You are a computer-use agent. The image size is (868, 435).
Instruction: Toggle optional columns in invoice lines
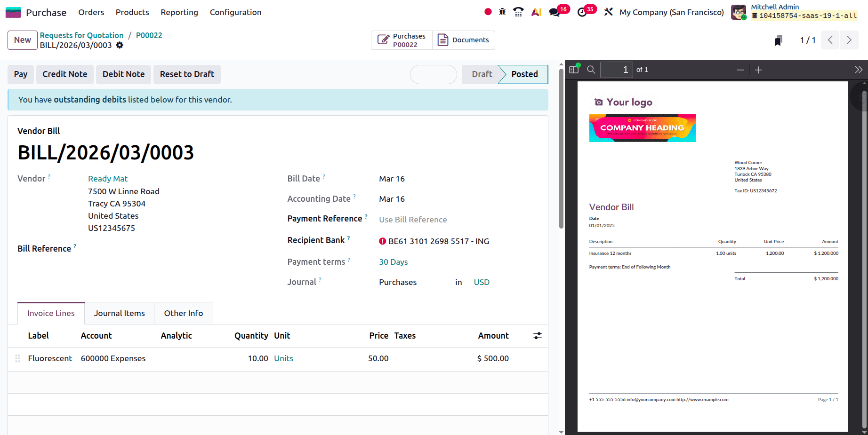(537, 336)
